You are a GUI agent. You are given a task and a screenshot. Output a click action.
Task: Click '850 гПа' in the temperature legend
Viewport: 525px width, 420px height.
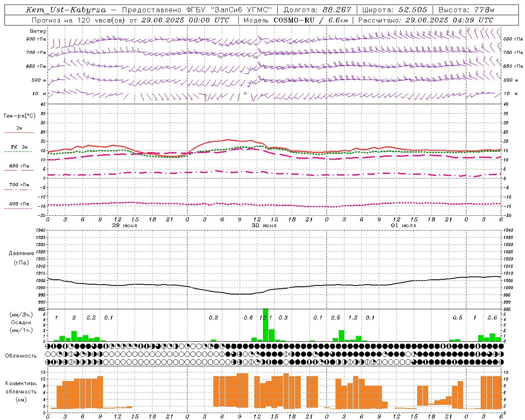(x=19, y=166)
